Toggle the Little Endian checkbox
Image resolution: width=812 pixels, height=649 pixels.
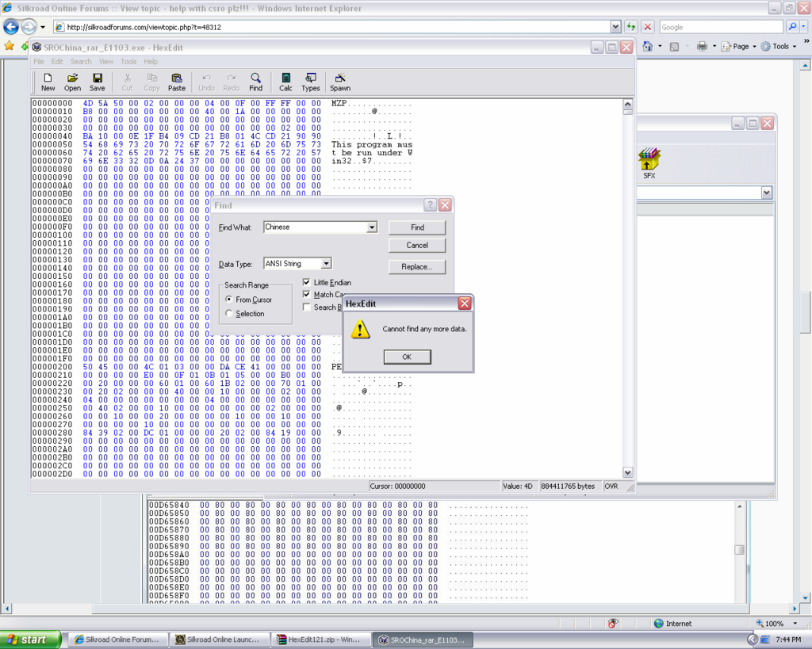coord(307,282)
